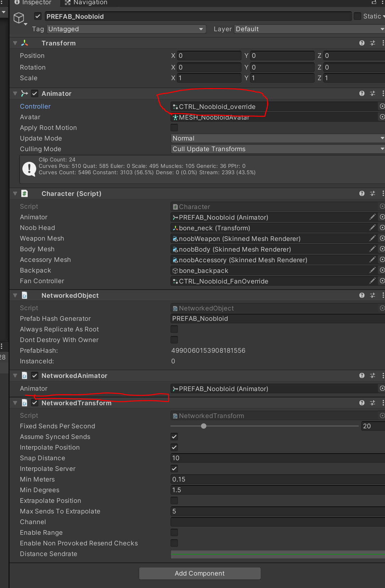385x588 pixels.
Task: Uncheck Assume Synced Sends
Action: point(174,436)
